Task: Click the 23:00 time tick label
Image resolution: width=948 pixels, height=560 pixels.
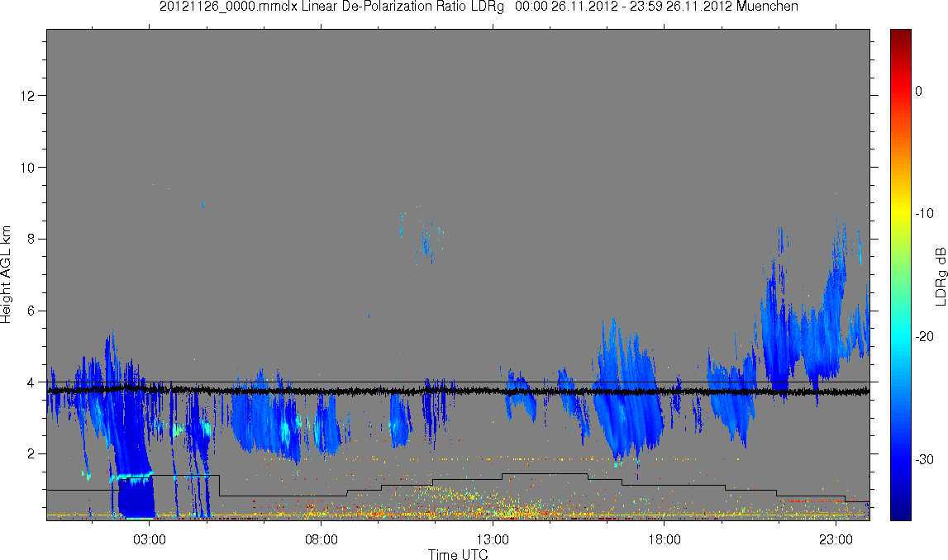Action: (x=836, y=539)
